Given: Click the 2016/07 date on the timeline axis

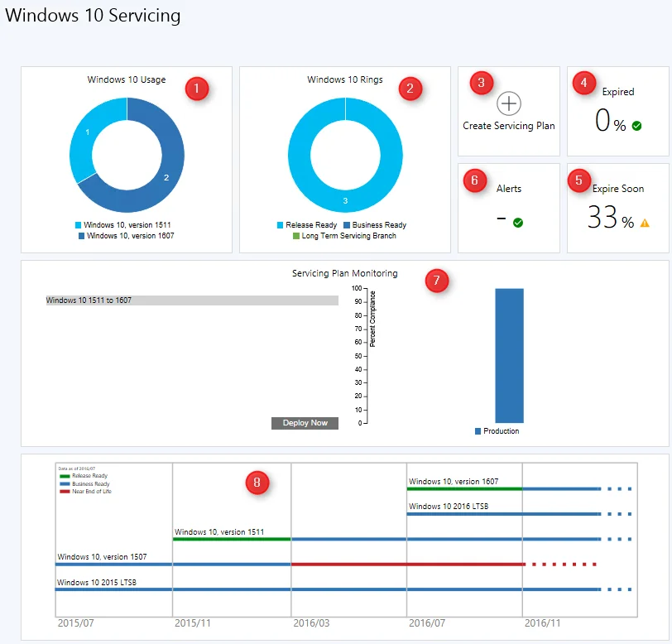Looking at the screenshot, I should [x=427, y=623].
